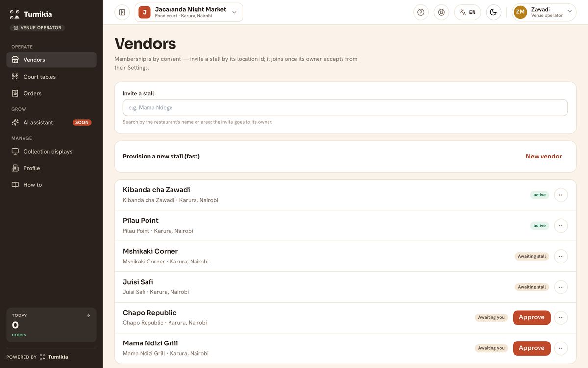Expand Jacaranda Night Market venue switcher

tap(189, 12)
